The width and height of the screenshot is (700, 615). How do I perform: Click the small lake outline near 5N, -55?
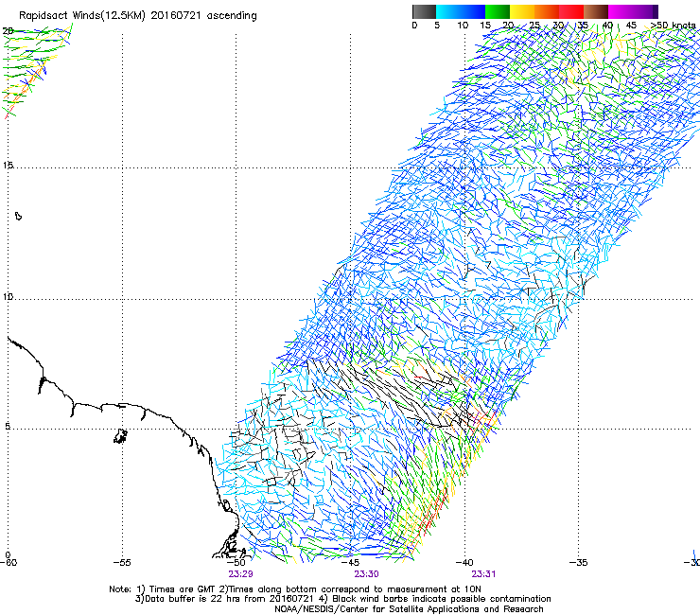120,436
